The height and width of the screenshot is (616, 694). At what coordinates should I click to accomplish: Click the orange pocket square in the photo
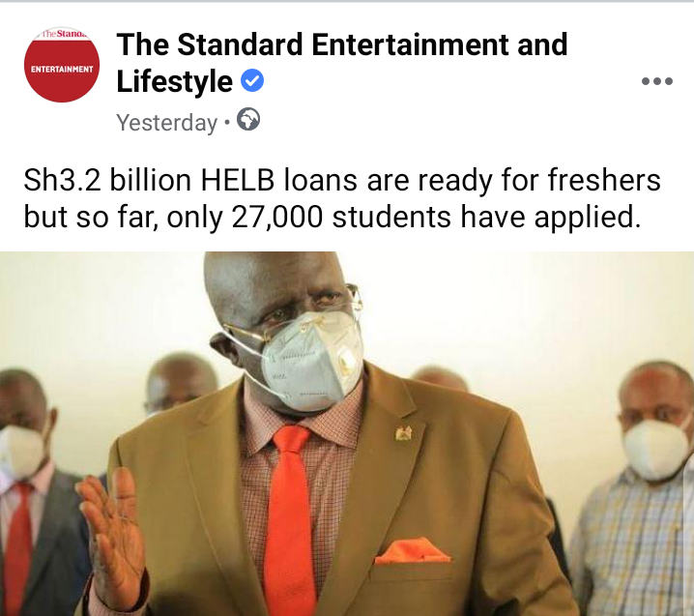(x=413, y=550)
